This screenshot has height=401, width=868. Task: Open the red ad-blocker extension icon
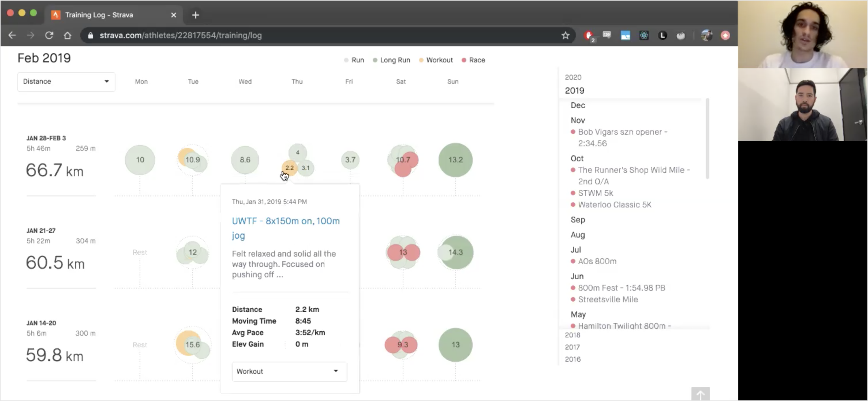coord(589,36)
